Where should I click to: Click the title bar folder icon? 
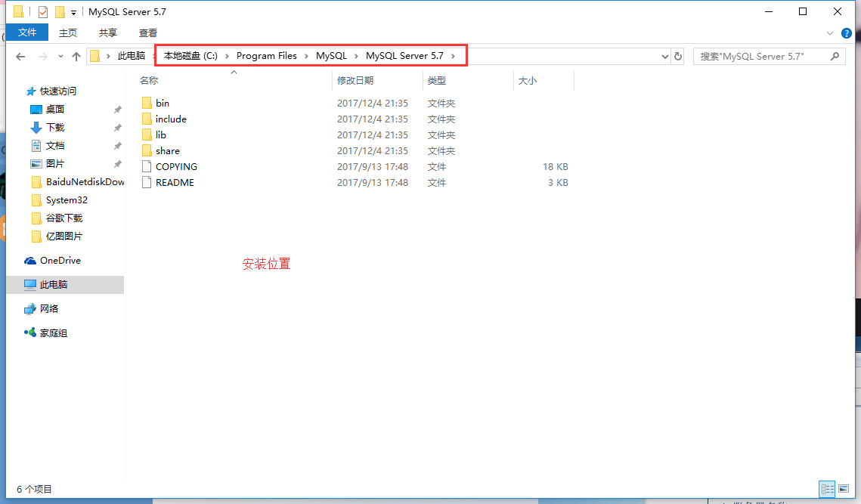(18, 11)
